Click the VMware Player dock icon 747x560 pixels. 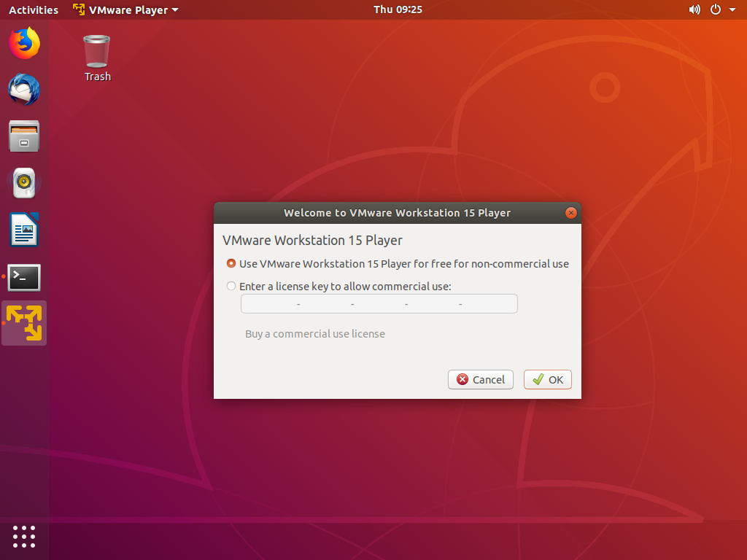coord(24,323)
